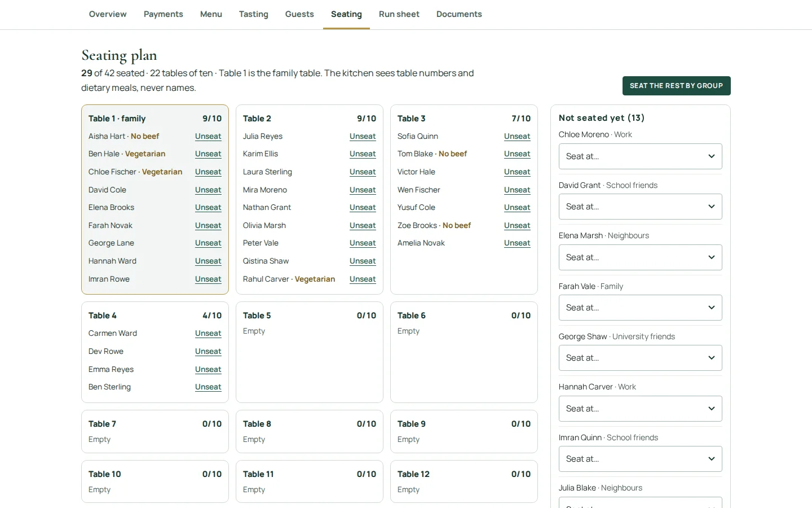
Task: Click the Not seated yet (13) heading
Action: point(602,118)
